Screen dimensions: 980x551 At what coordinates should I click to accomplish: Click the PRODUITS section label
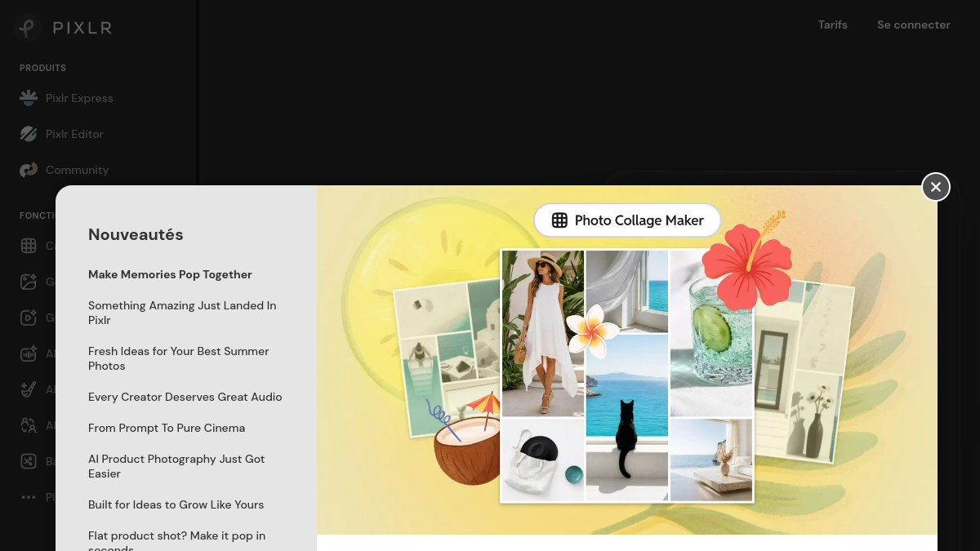[42, 68]
